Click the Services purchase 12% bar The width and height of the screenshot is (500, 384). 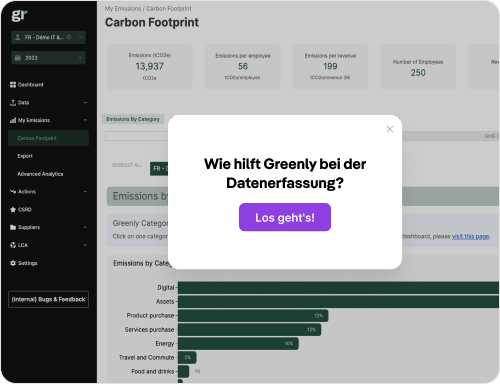click(x=249, y=330)
